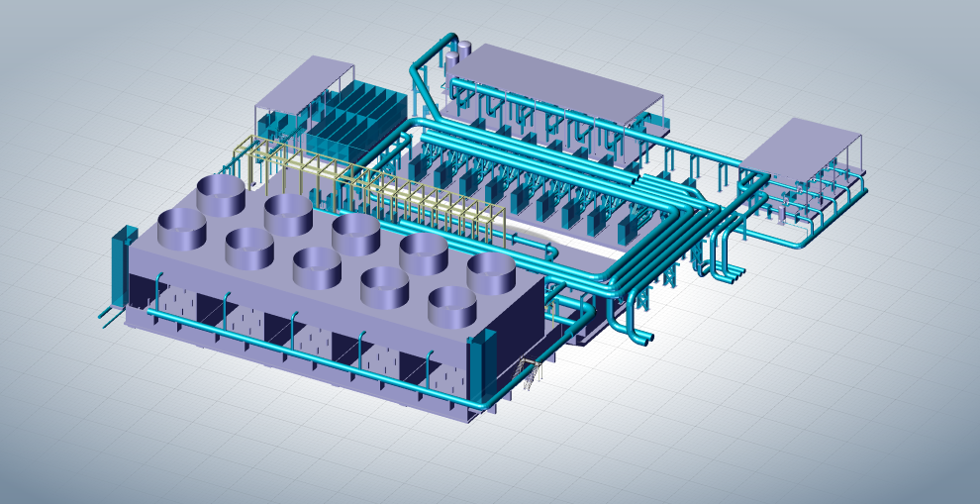Screen dimensions: 980x504
Task: Click the tall vertical riser pipe above pump building
Action: point(417,79)
